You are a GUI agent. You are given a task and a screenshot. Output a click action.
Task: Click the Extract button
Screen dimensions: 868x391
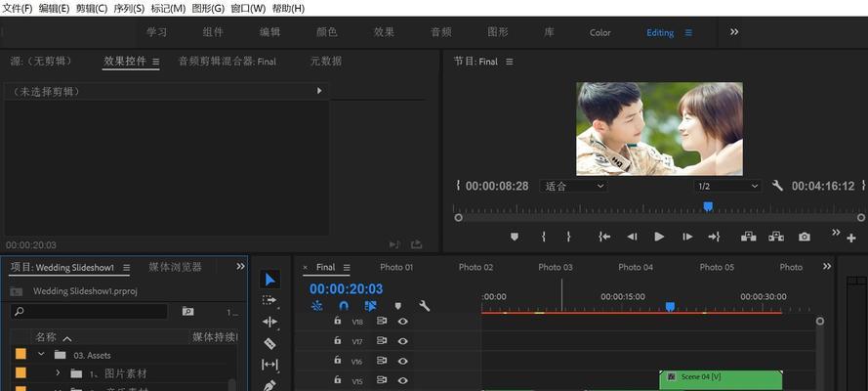click(776, 237)
